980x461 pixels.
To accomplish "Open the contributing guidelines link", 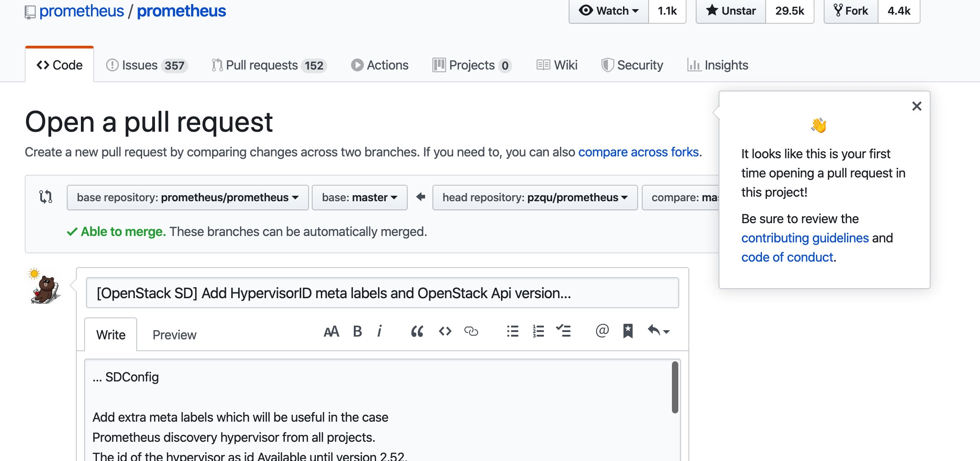I will (805, 238).
